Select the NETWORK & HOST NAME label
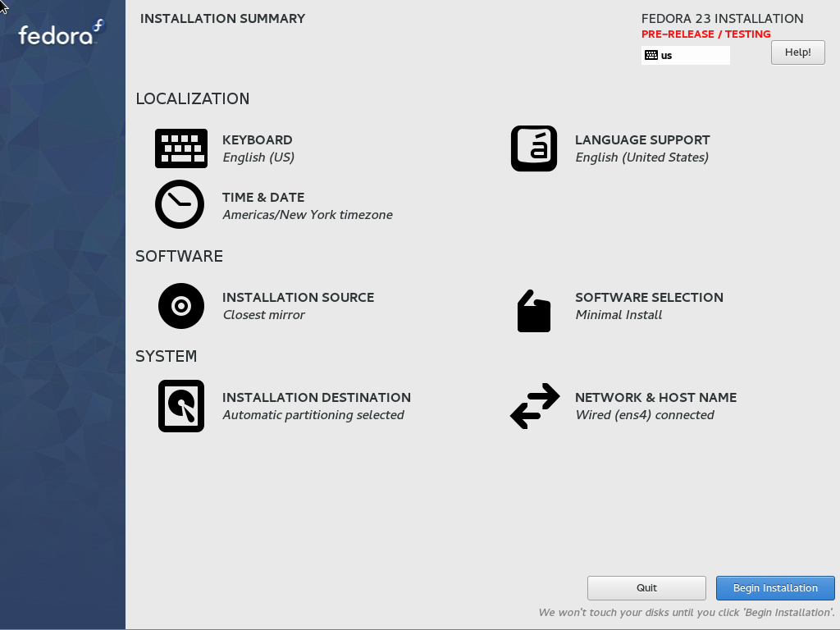840x630 pixels. pyautogui.click(x=655, y=398)
